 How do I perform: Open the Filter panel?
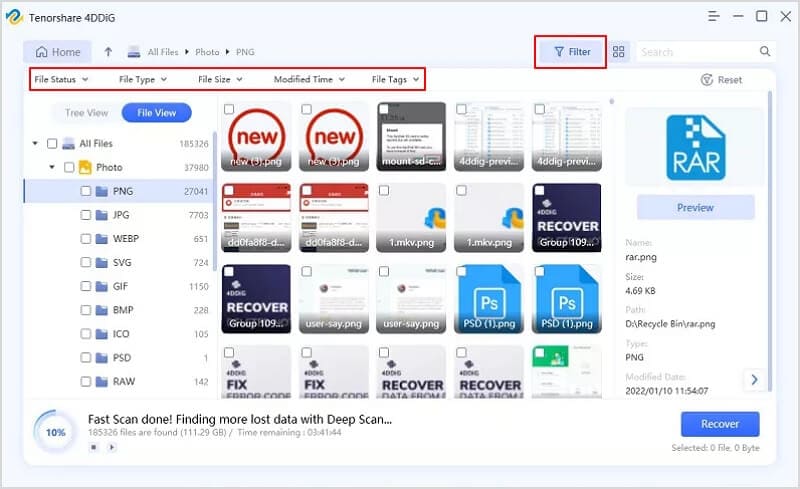[x=572, y=52]
